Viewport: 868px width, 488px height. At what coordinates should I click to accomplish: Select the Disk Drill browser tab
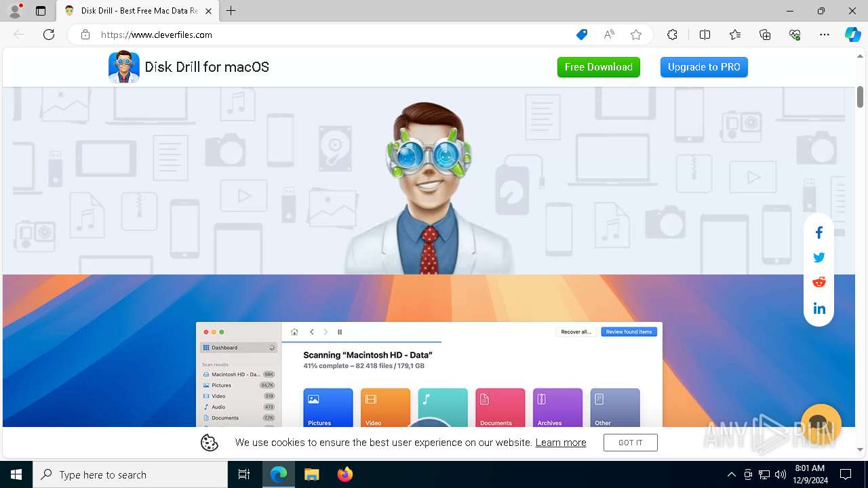(138, 11)
